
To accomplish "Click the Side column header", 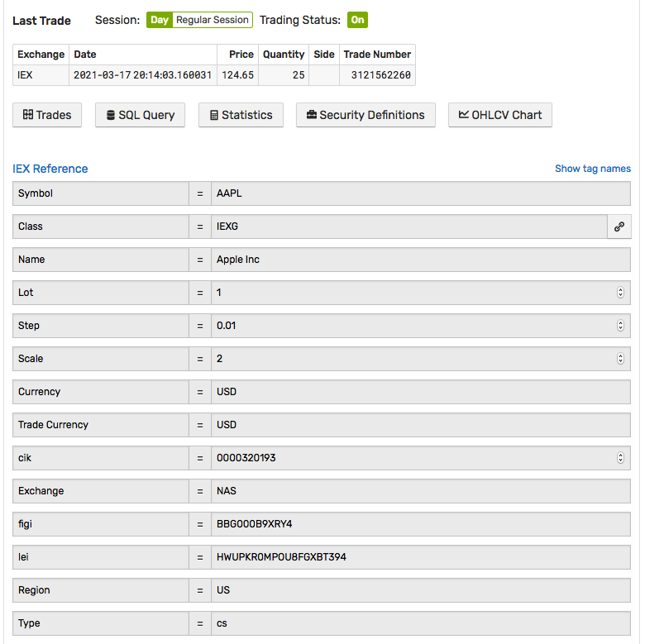I will [324, 55].
